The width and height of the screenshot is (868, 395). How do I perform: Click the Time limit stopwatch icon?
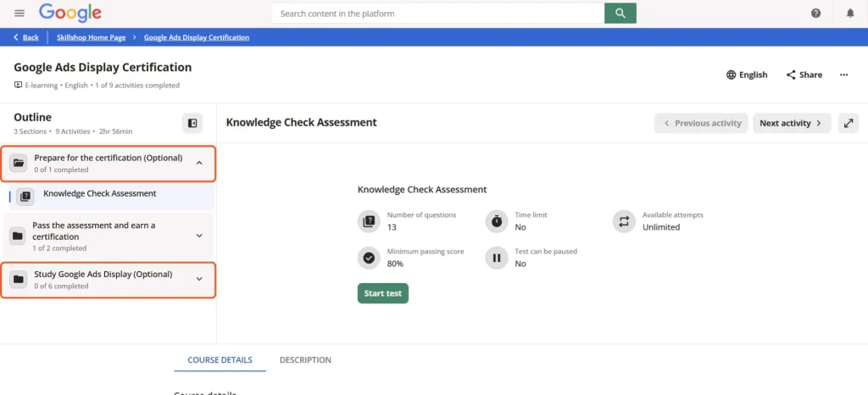[497, 221]
